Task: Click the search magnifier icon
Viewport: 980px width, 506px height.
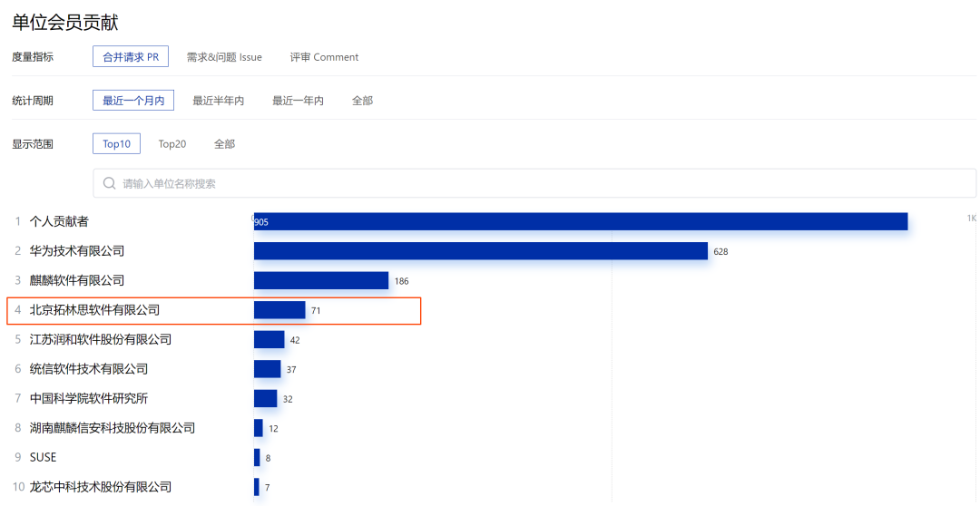Action: [x=110, y=184]
